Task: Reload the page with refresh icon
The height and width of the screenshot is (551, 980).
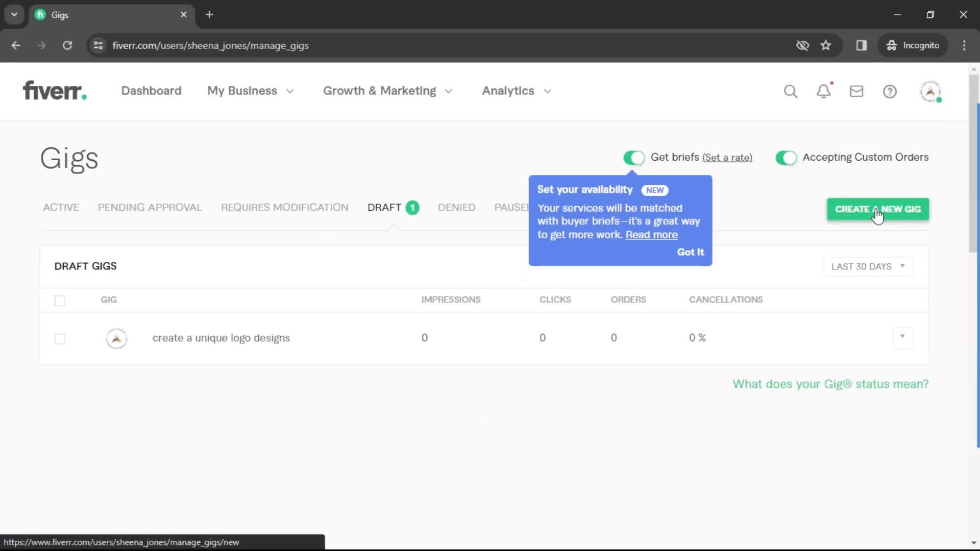Action: 67,45
